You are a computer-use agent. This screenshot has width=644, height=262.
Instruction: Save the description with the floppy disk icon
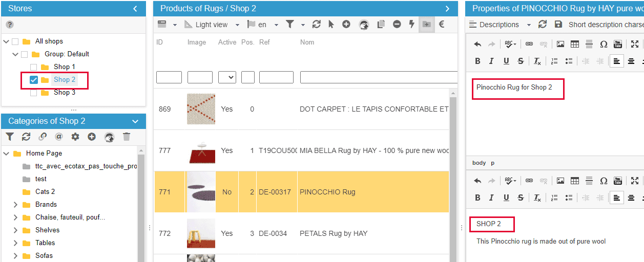coord(558,25)
